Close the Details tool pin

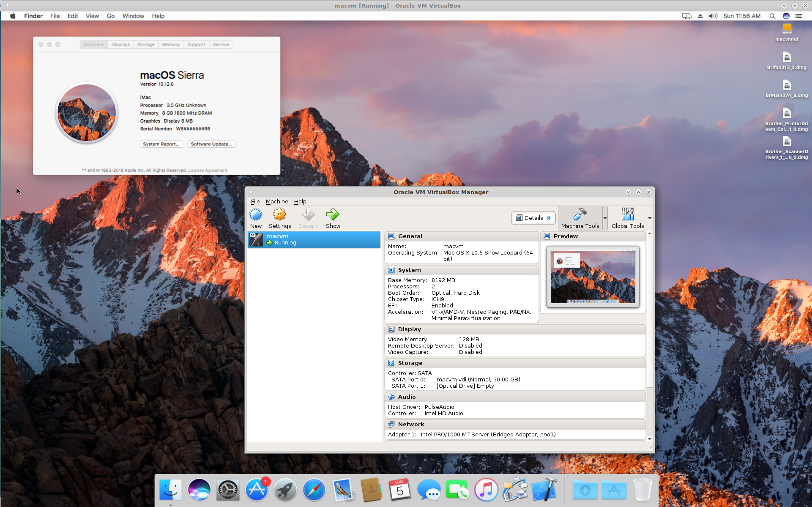[x=549, y=218]
